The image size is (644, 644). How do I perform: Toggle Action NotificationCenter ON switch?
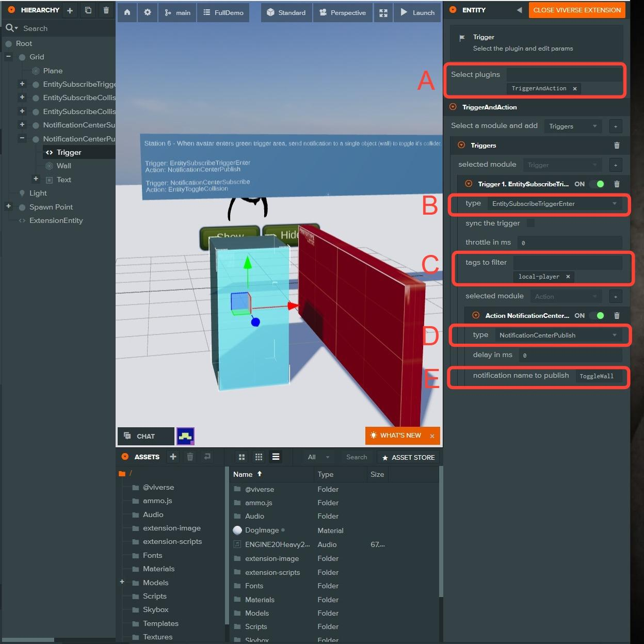597,316
